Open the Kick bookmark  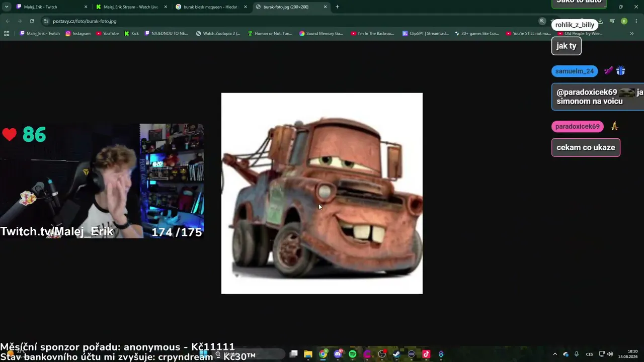coord(131,34)
